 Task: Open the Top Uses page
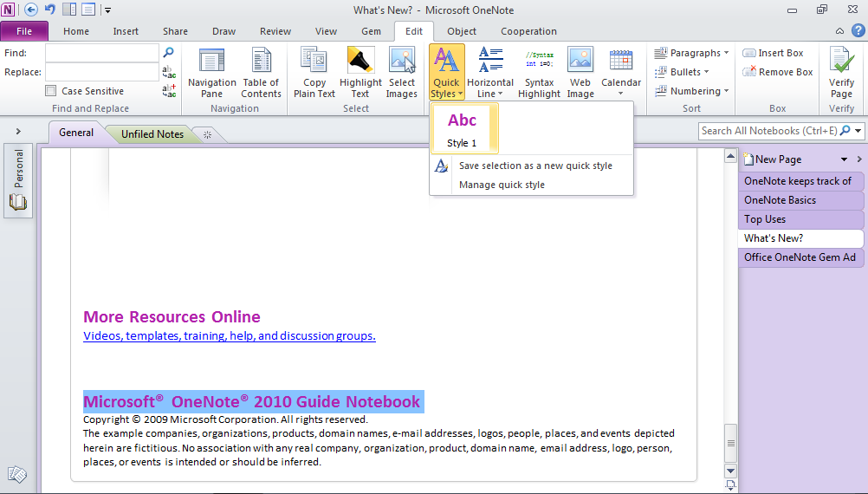point(800,218)
